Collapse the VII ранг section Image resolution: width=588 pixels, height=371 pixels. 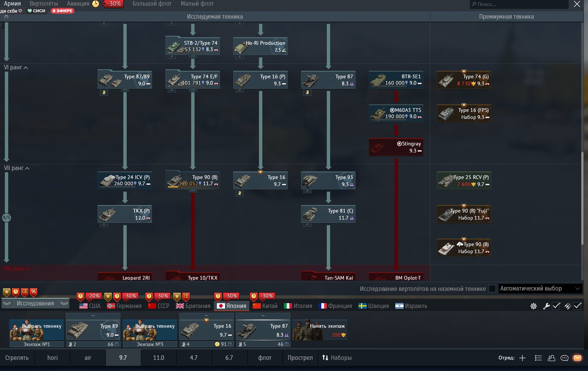pos(17,168)
